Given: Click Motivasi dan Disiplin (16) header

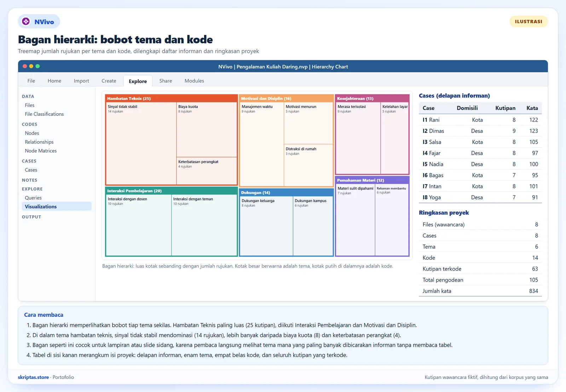Looking at the screenshot, I should click(287, 98).
